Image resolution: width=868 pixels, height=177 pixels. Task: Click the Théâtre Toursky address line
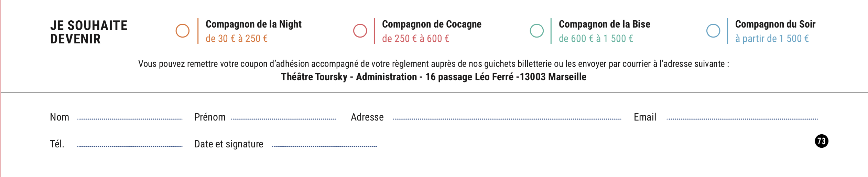click(x=434, y=77)
